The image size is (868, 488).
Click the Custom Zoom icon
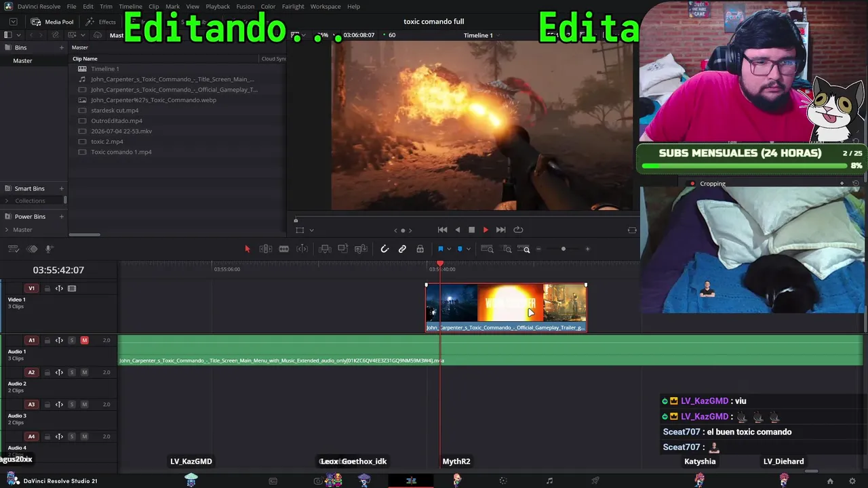click(524, 249)
